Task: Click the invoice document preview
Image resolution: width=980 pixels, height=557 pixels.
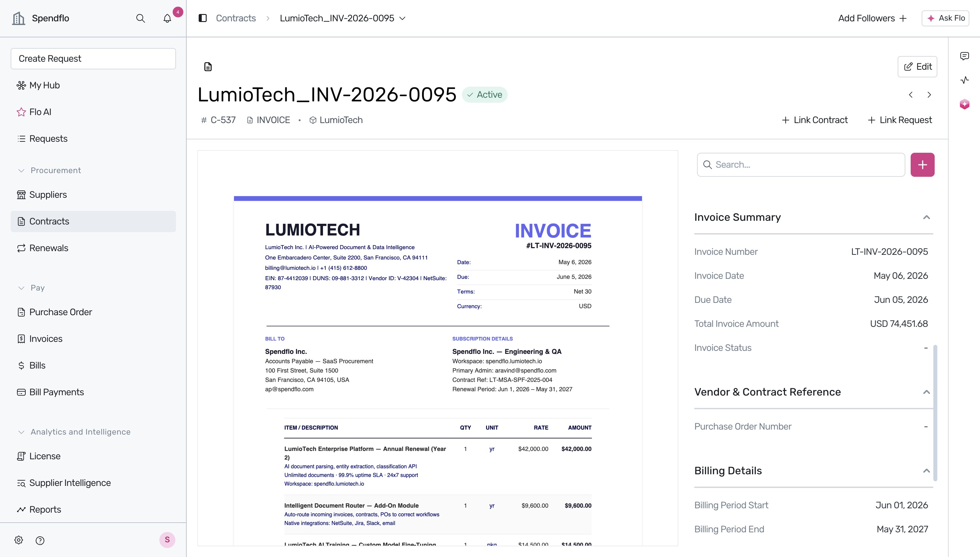Action: (438, 348)
